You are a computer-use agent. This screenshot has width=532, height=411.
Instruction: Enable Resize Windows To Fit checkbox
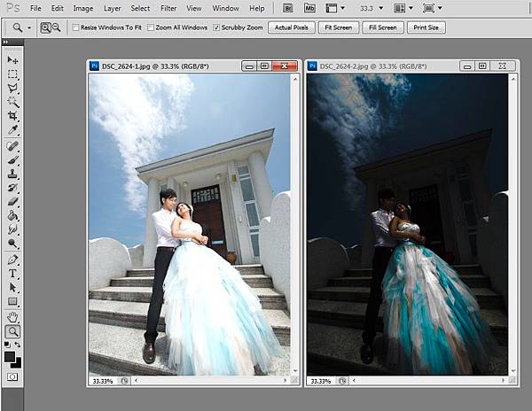click(74, 27)
